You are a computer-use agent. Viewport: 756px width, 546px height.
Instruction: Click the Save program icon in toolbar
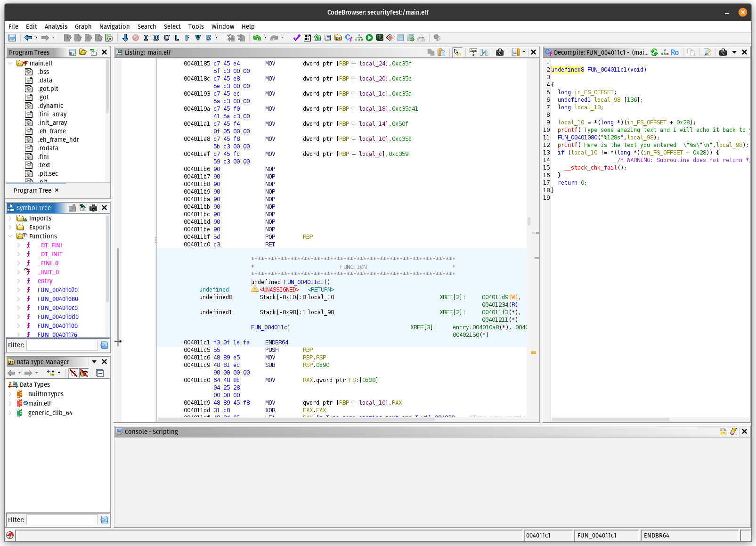coord(12,38)
